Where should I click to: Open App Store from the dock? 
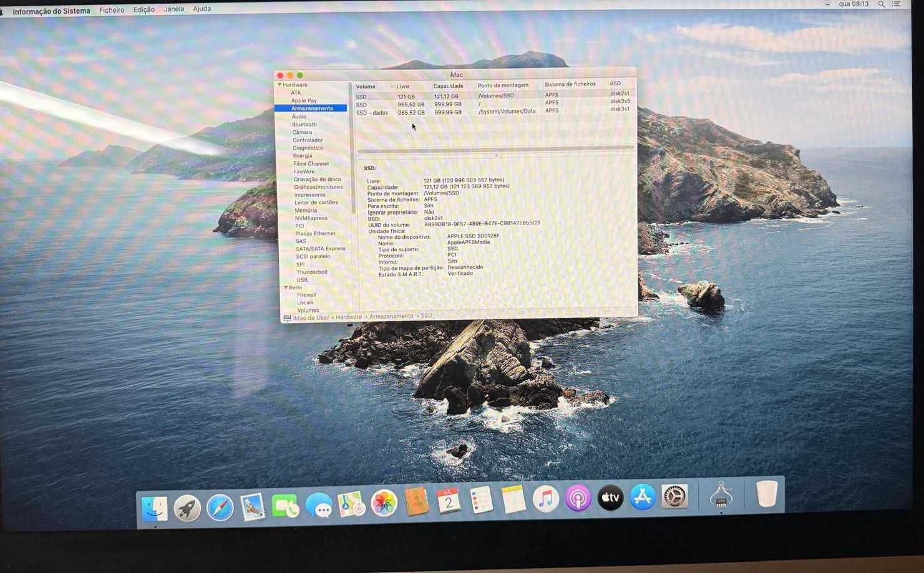[643, 497]
